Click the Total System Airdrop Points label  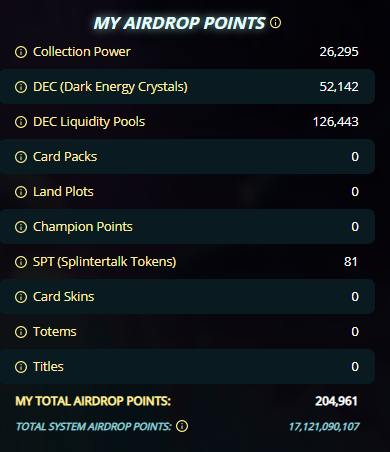coord(94,426)
